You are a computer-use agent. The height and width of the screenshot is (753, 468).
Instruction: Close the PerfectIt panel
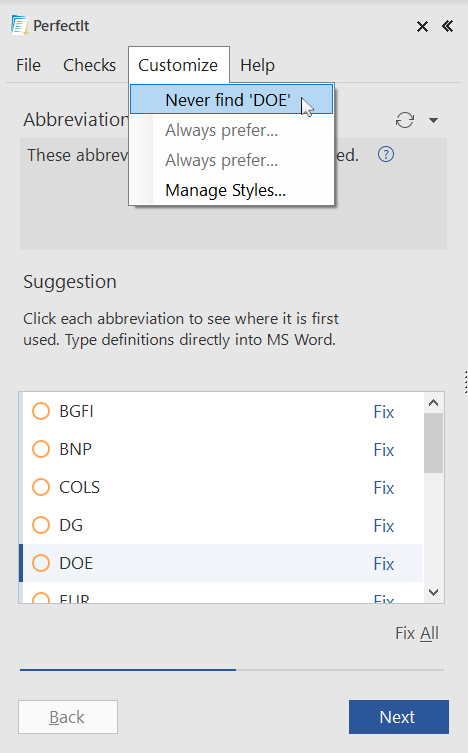pos(422,26)
